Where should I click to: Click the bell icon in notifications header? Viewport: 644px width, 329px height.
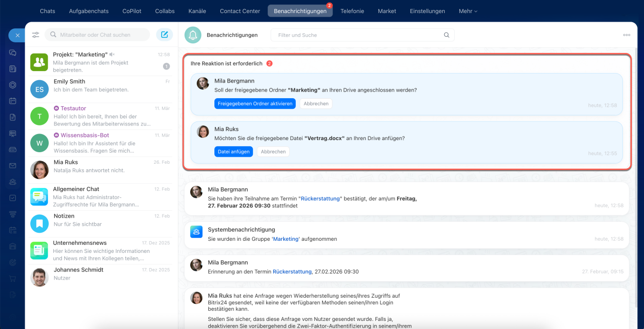tap(193, 35)
